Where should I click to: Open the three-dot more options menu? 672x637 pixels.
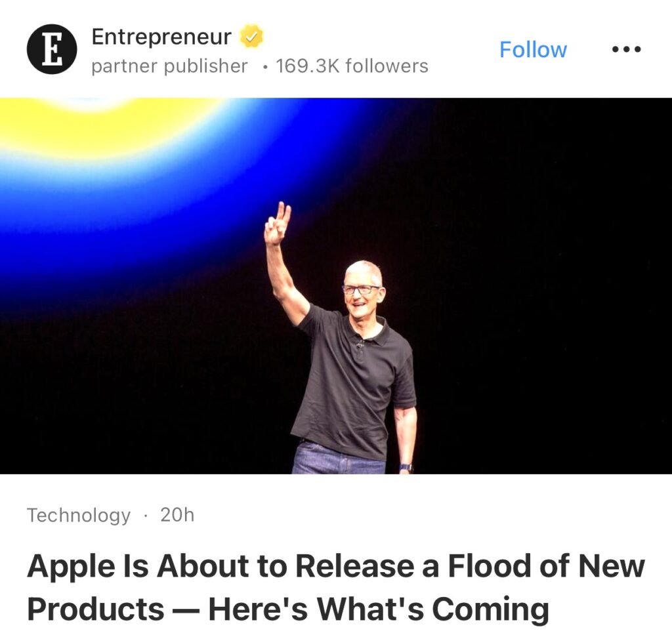[x=626, y=49]
